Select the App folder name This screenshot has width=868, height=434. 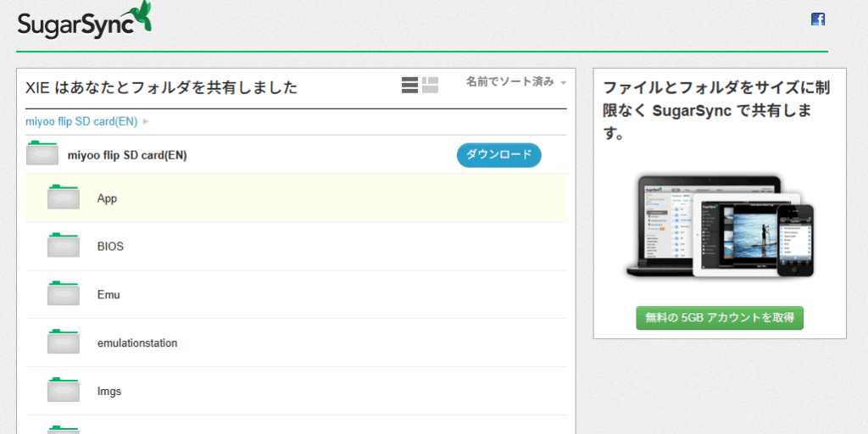(107, 198)
